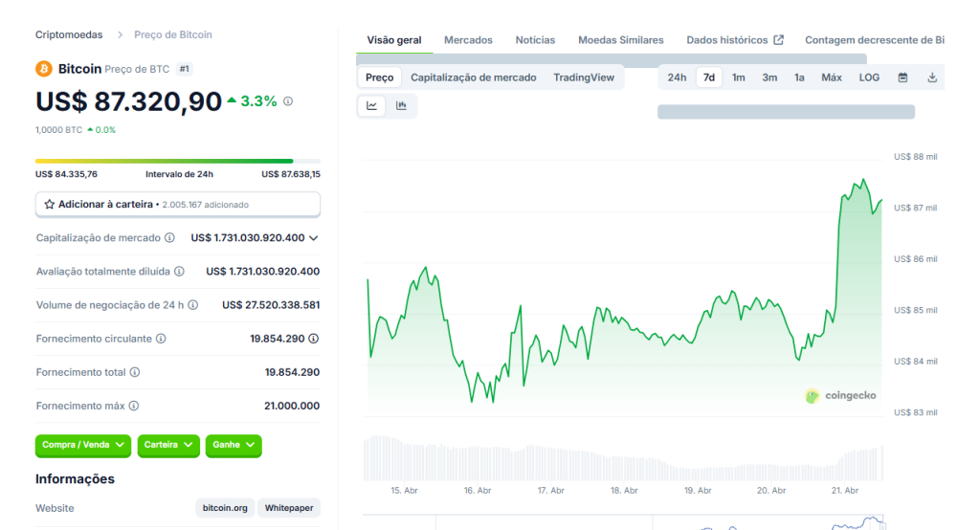Select the 24h time range
Screen dimensions: 980x530
point(677,77)
